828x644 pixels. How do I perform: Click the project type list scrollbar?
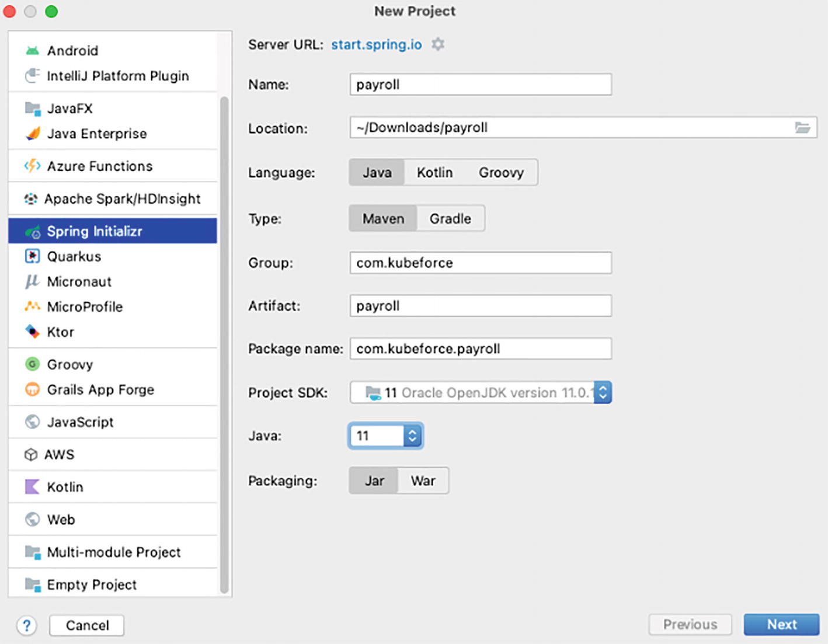pyautogui.click(x=224, y=344)
